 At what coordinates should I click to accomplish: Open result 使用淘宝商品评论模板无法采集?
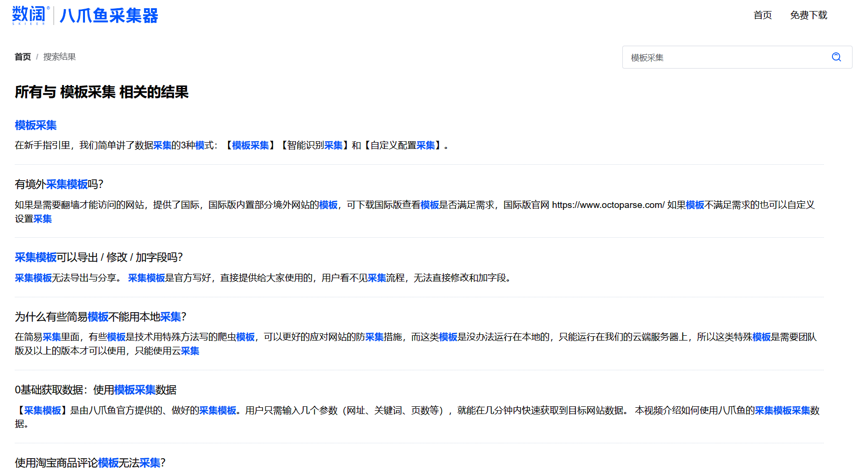[x=90, y=463]
